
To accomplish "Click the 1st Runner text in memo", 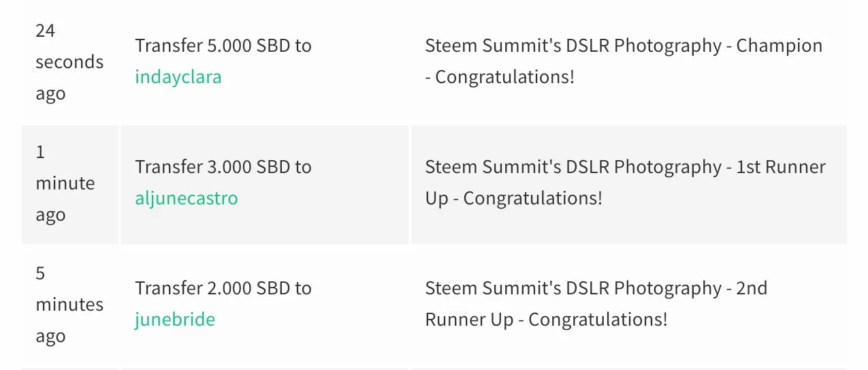I will pyautogui.click(x=781, y=167).
